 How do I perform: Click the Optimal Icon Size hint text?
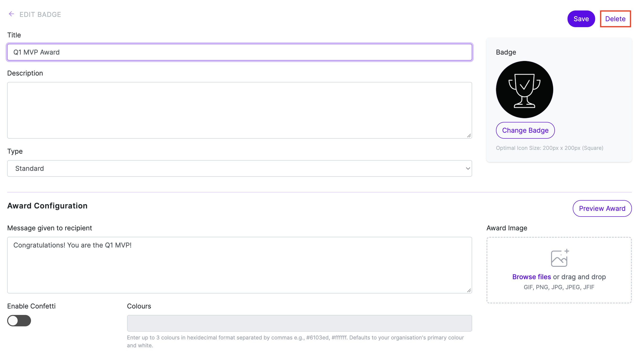549,148
